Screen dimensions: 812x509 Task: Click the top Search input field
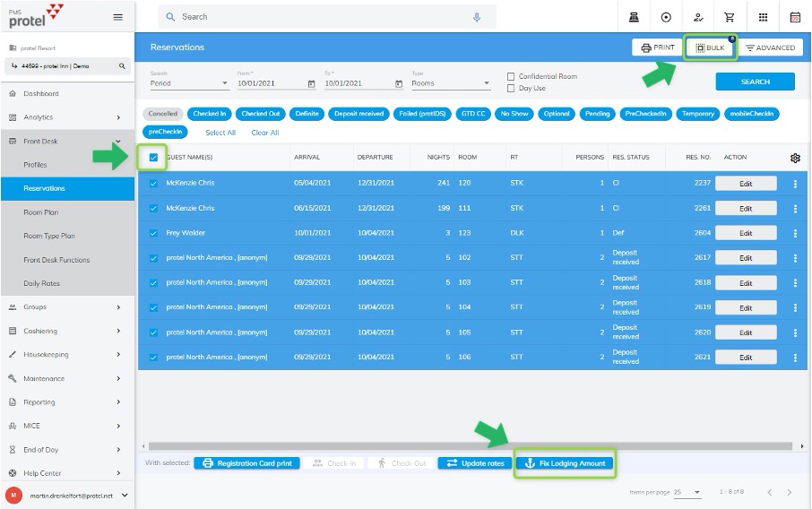click(327, 17)
